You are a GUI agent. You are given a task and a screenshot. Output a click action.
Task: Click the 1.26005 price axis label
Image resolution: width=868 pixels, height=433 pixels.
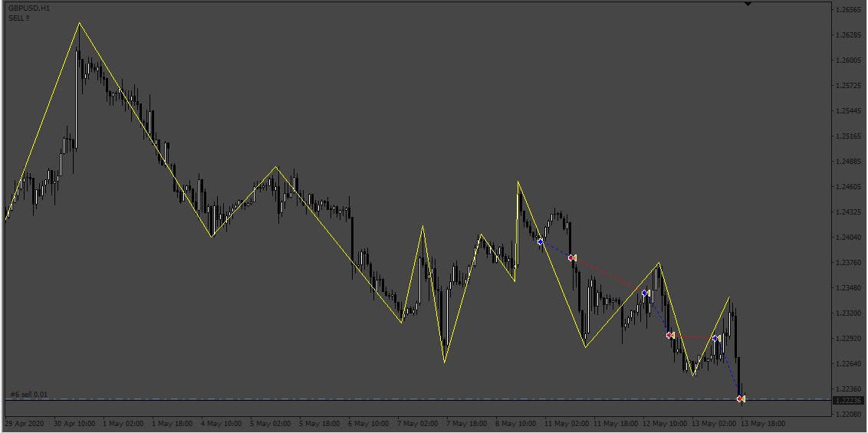(x=847, y=61)
